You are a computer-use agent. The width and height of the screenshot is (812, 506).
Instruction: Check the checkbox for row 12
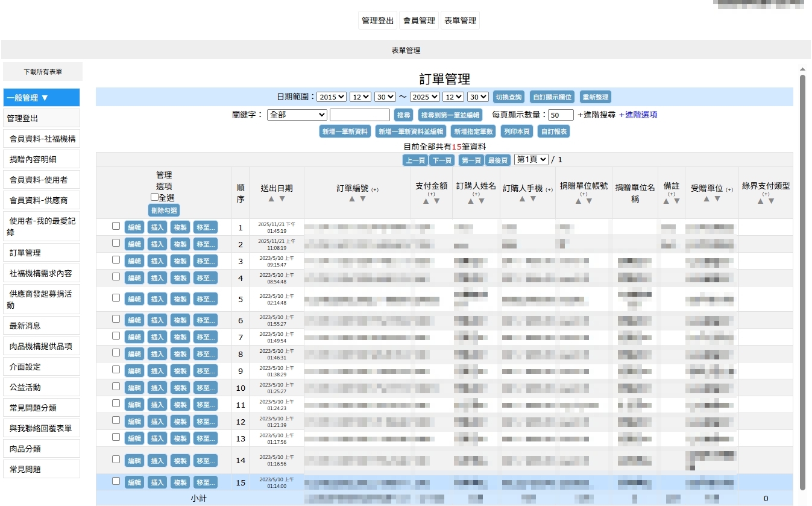[116, 420]
